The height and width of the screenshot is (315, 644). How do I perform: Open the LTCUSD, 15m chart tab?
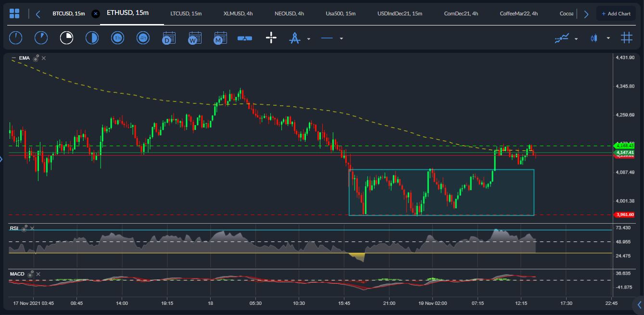186,13
